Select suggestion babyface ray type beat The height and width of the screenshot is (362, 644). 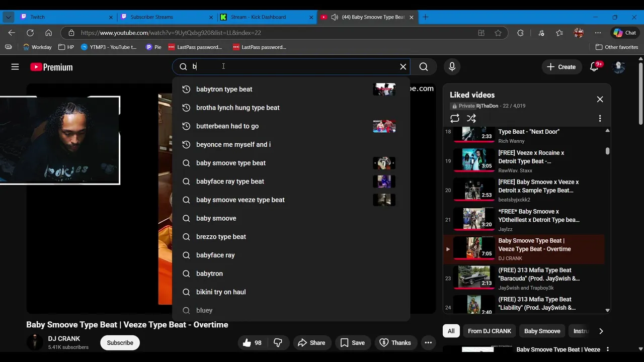pos(291,182)
